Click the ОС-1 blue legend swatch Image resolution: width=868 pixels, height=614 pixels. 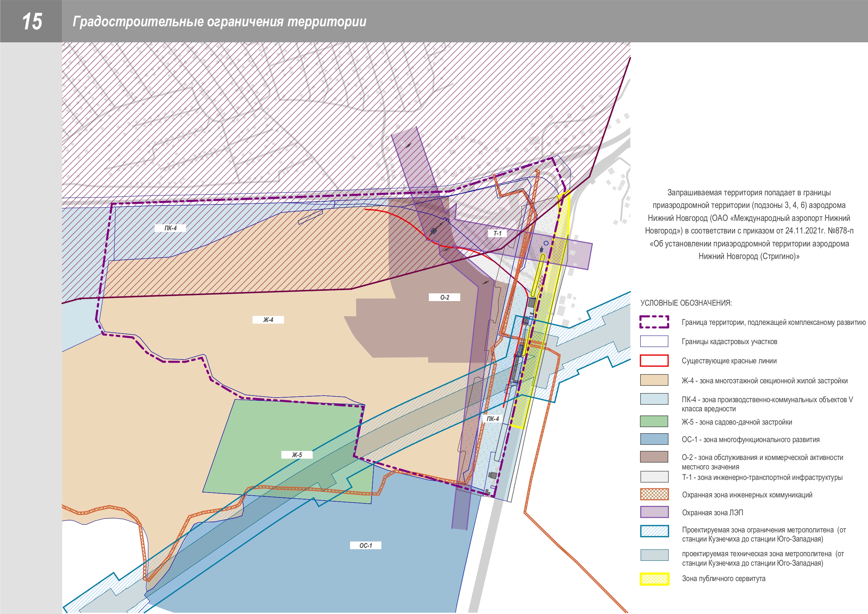[654, 439]
